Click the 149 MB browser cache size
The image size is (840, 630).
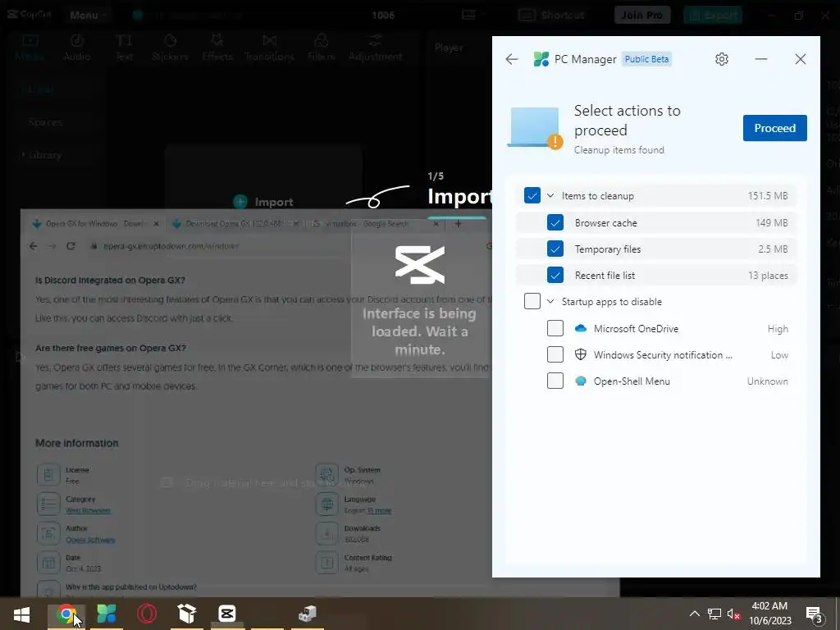tap(771, 222)
